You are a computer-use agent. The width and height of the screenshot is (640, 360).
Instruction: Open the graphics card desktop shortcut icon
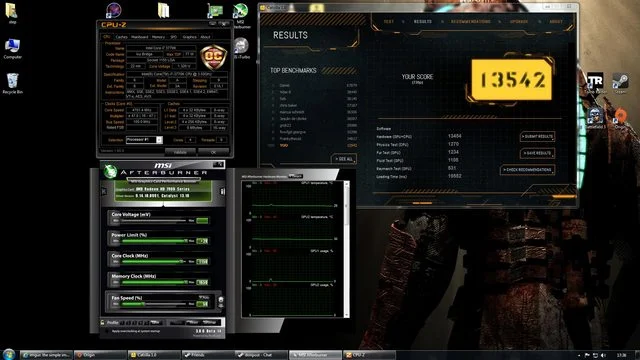[215, 11]
